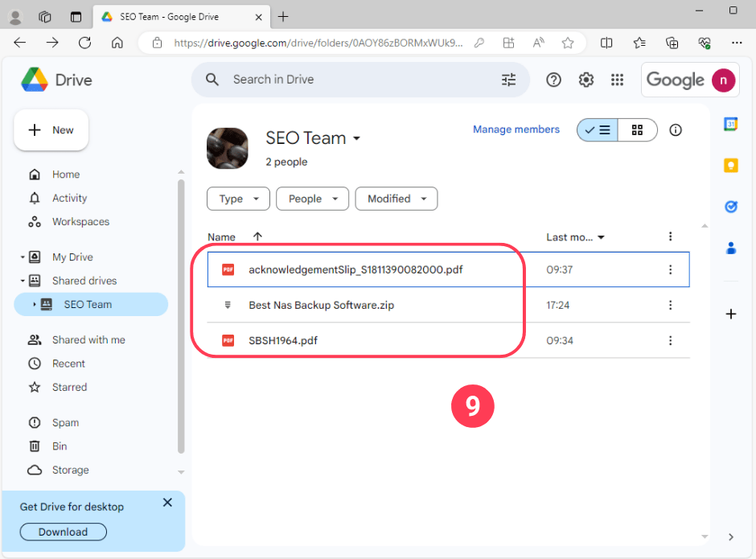This screenshot has height=559, width=756.
Task: Open the Type filter dropdown
Action: point(237,199)
